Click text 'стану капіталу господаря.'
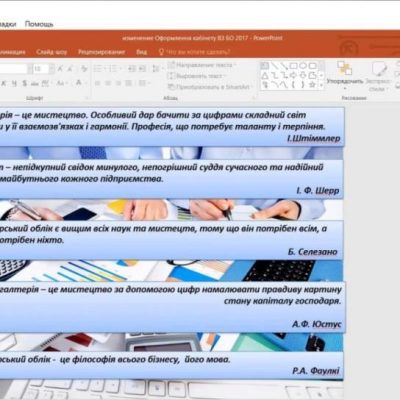 pyautogui.click(x=283, y=301)
